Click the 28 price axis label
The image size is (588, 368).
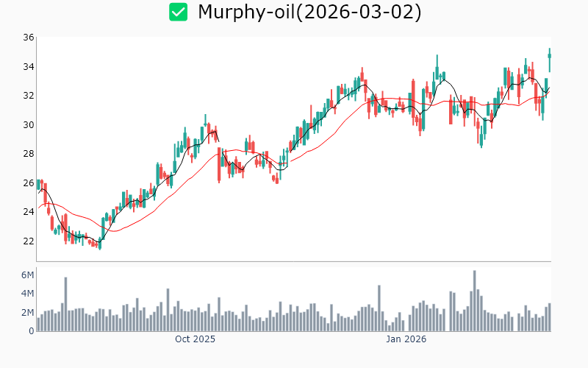(27, 154)
